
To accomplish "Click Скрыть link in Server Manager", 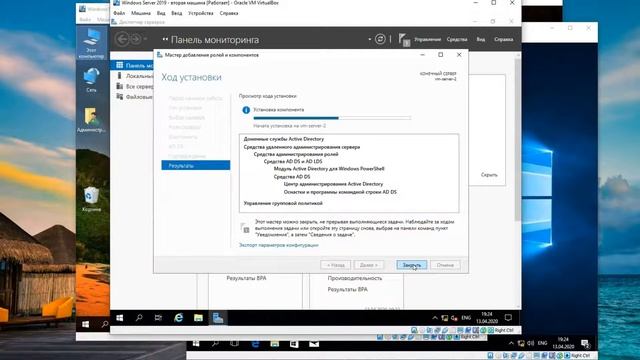I will (489, 175).
